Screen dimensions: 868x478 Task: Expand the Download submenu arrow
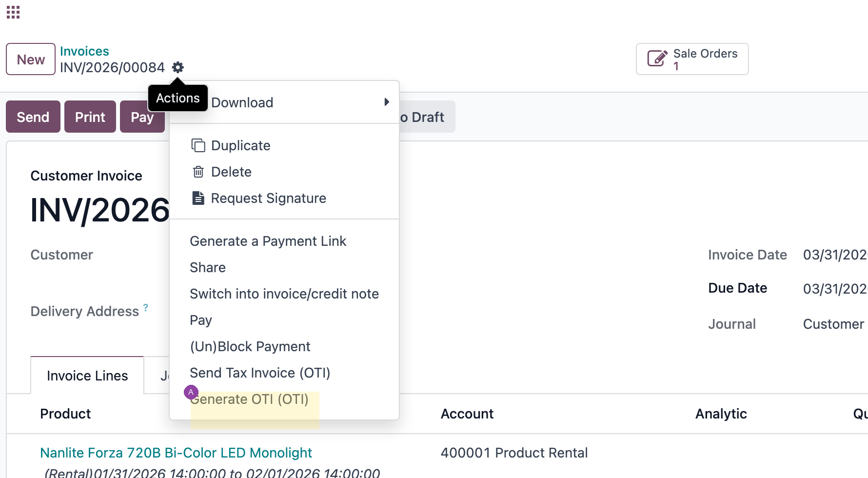coord(387,102)
